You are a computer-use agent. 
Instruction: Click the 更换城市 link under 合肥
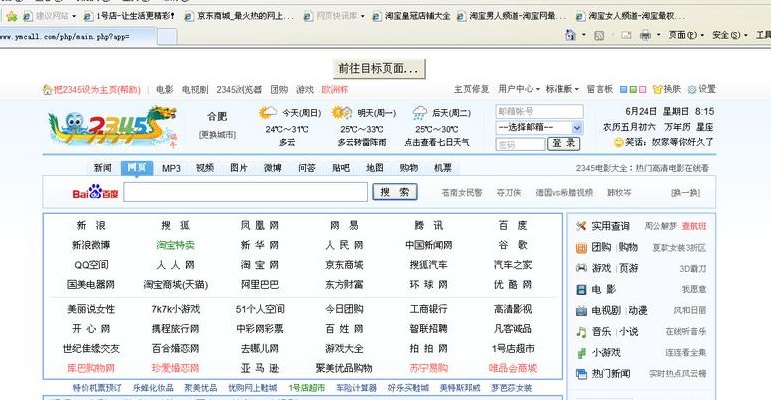[x=217, y=134]
